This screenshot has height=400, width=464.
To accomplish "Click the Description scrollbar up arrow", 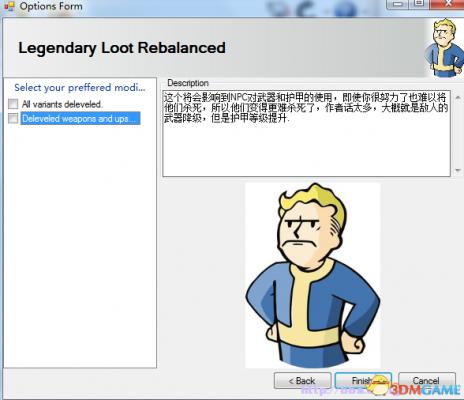I will pos(457,97).
